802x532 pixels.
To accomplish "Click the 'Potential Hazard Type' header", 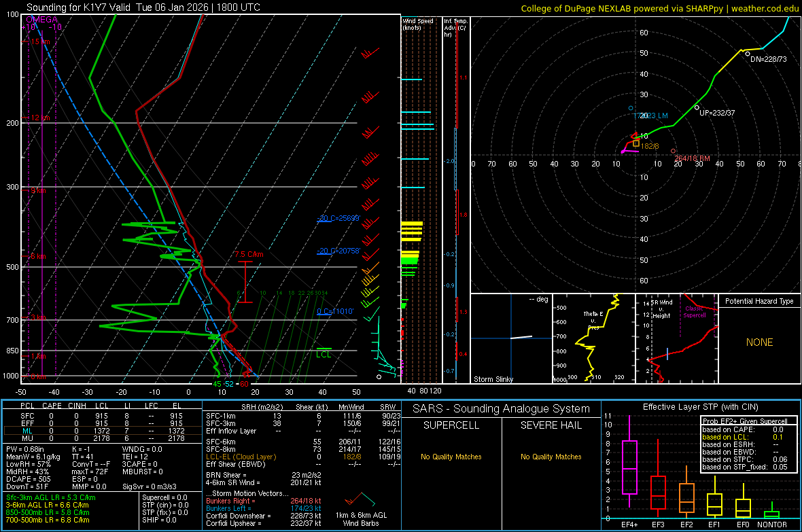I will [x=759, y=301].
